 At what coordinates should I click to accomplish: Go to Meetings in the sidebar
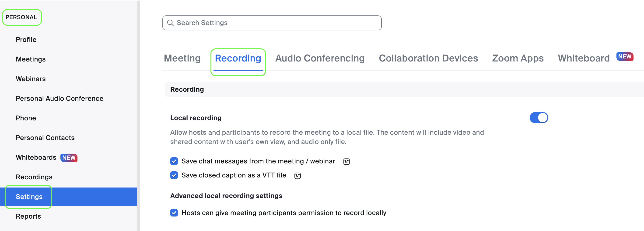pyautogui.click(x=31, y=59)
